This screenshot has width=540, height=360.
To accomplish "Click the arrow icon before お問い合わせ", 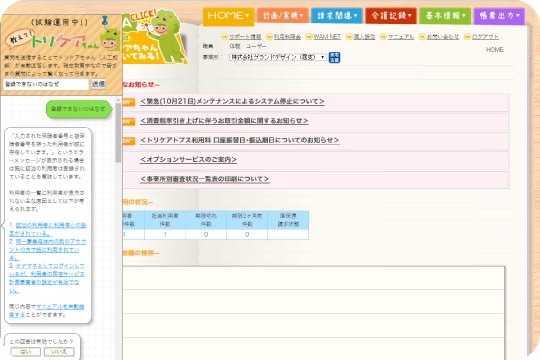I will (x=422, y=37).
